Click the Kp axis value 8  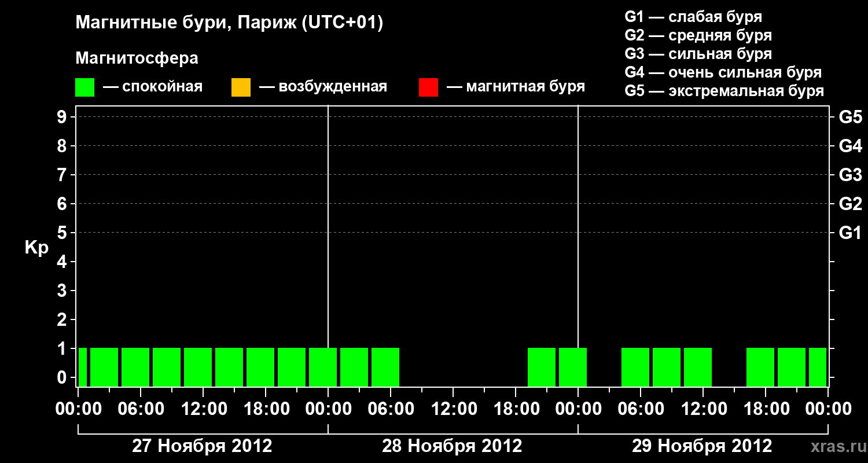pyautogui.click(x=62, y=146)
